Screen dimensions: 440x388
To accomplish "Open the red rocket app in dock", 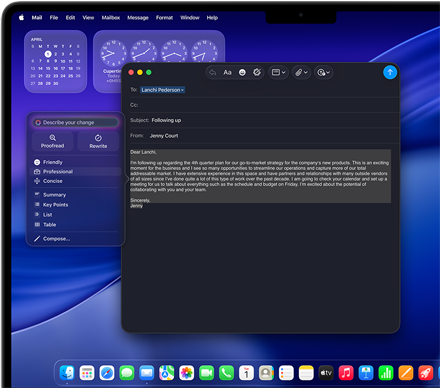I will [x=426, y=373].
